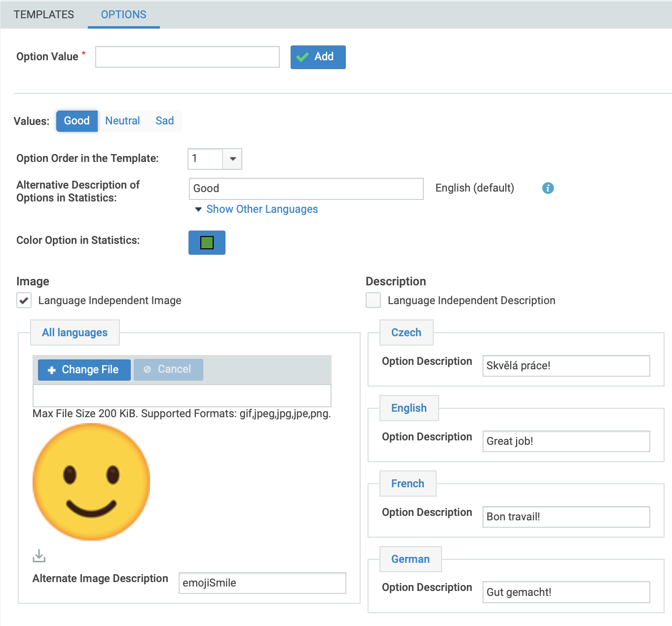672x626 pixels.
Task: Select the Sad value tab
Action: pos(165,121)
